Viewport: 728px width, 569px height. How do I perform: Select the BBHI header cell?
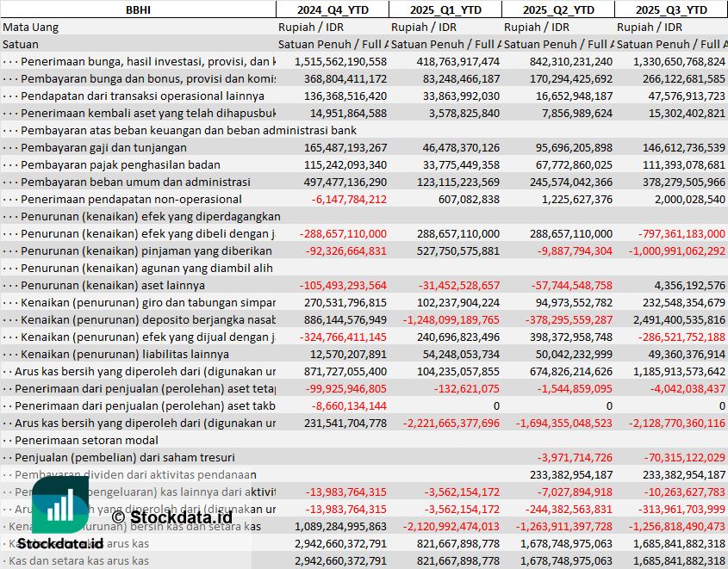[138, 9]
